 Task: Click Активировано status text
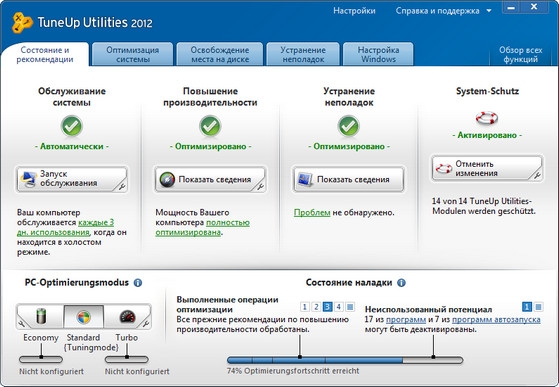(x=487, y=135)
